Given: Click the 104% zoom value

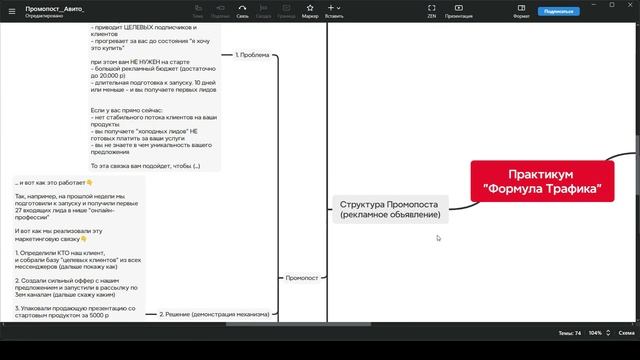Looking at the screenshot, I should (x=595, y=333).
